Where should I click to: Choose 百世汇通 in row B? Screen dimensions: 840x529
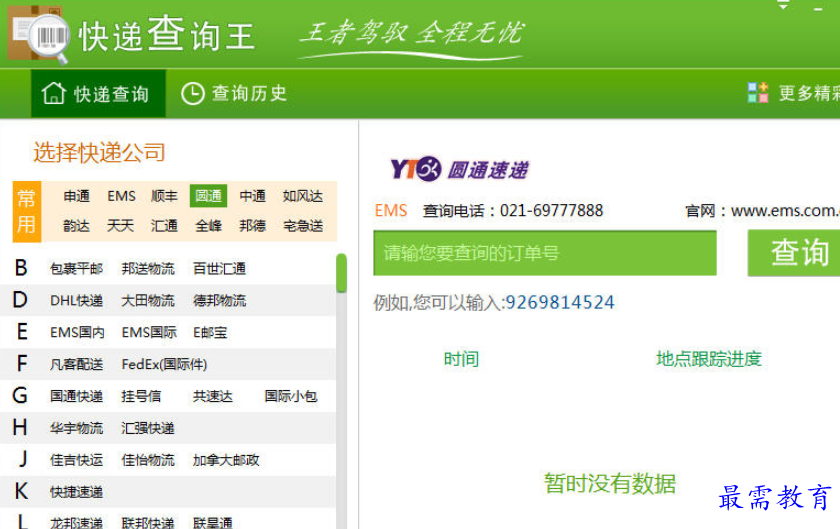tap(220, 269)
